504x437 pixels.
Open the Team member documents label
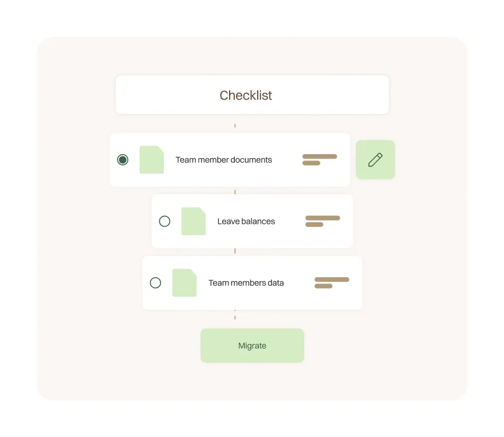tap(223, 160)
